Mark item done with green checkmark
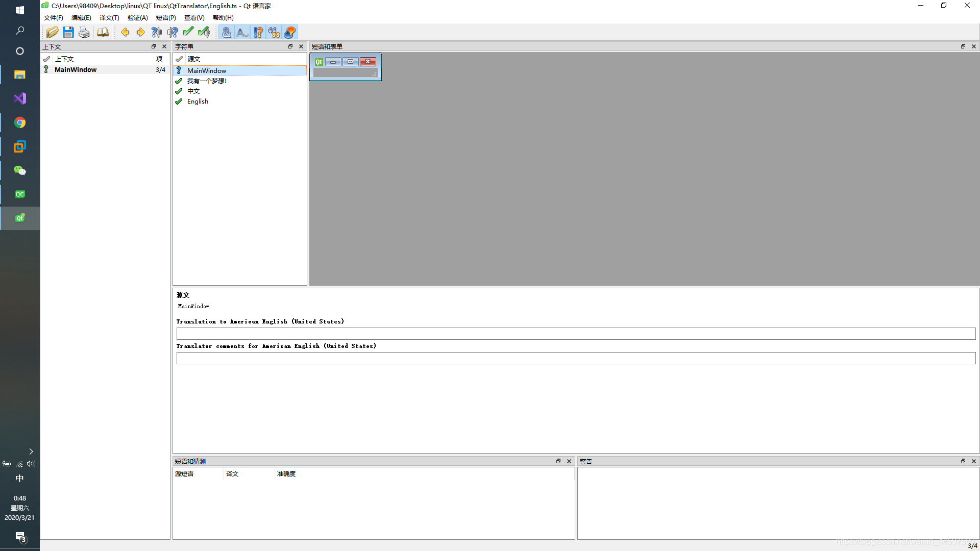 coord(188,32)
